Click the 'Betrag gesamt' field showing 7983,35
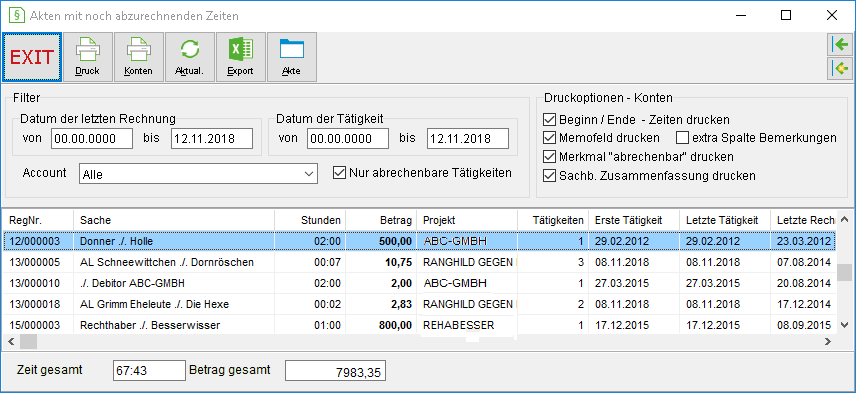856x394 pixels. pyautogui.click(x=335, y=371)
